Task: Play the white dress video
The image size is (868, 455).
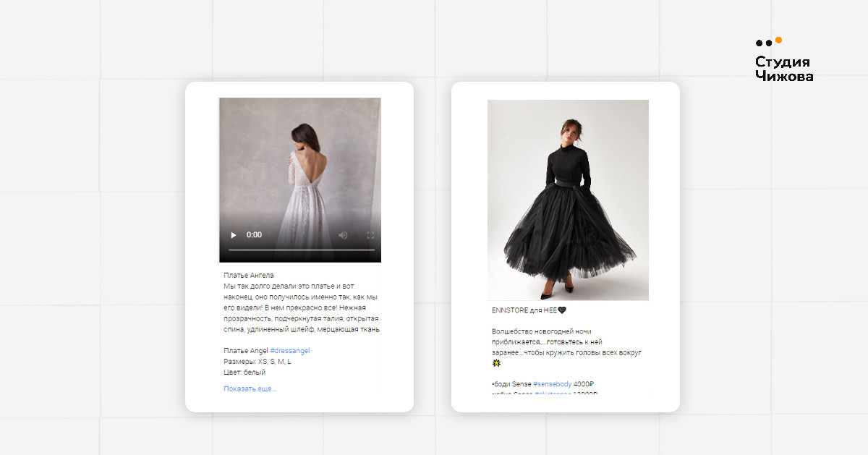Action: point(233,235)
